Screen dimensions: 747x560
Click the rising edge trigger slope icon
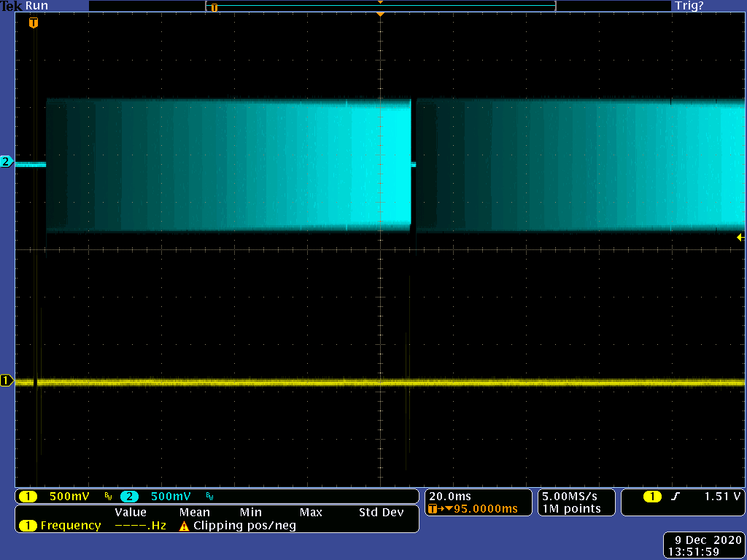[676, 497]
